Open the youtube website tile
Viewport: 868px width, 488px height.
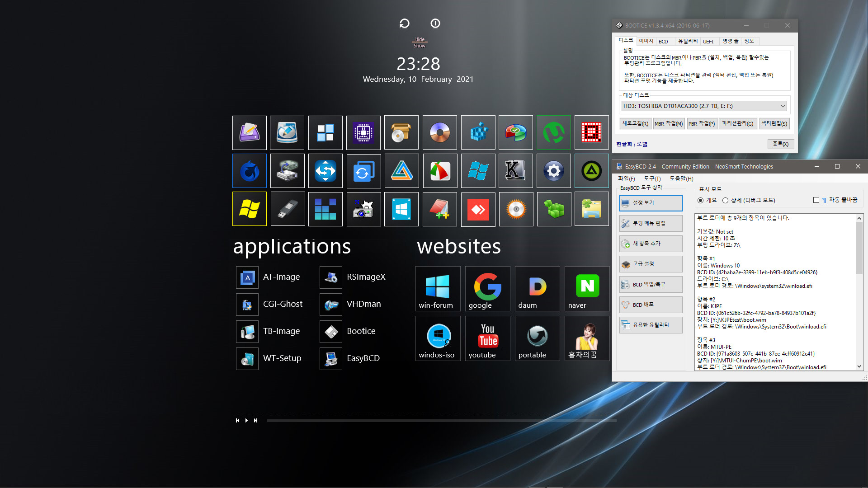(x=488, y=338)
